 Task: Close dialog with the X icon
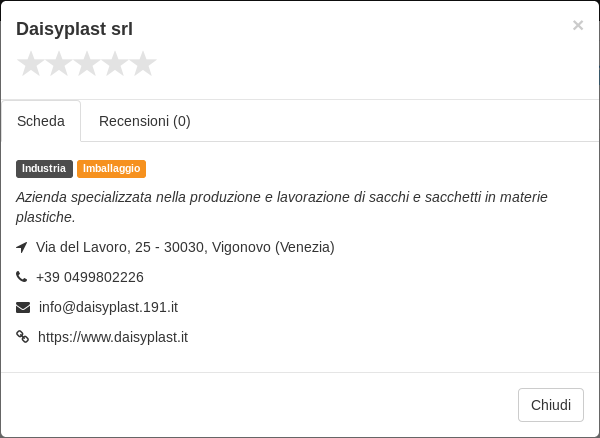pyautogui.click(x=578, y=25)
